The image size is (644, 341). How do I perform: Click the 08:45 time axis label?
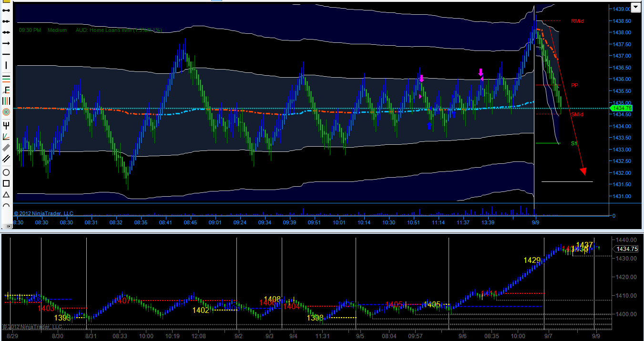tap(190, 222)
